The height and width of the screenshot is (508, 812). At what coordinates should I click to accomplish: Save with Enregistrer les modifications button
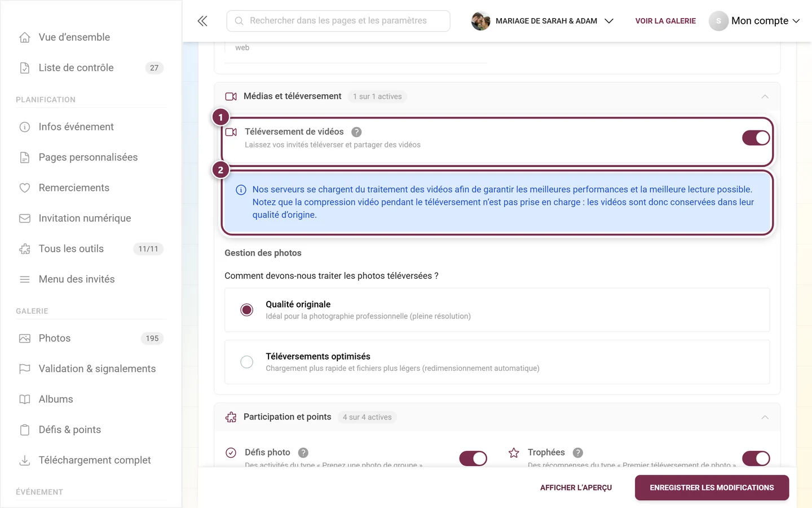tap(712, 488)
